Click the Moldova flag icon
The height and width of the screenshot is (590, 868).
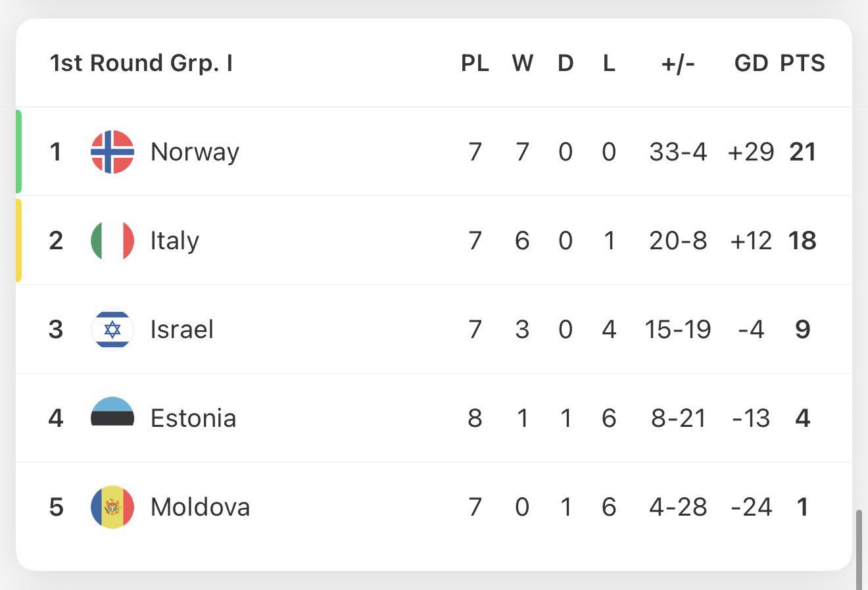click(x=112, y=507)
